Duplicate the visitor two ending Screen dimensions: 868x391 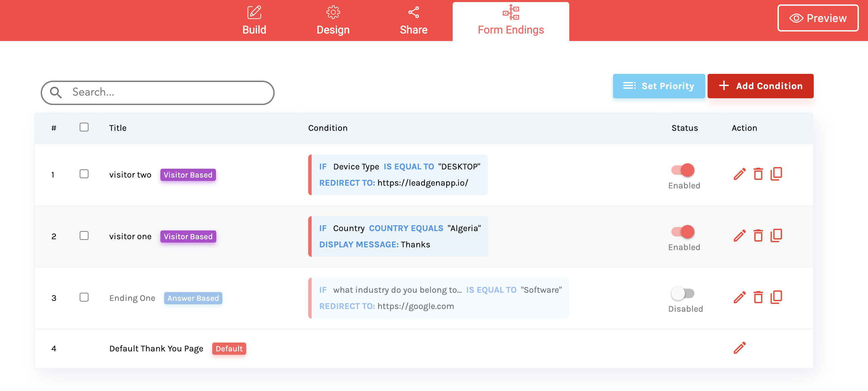(x=776, y=174)
